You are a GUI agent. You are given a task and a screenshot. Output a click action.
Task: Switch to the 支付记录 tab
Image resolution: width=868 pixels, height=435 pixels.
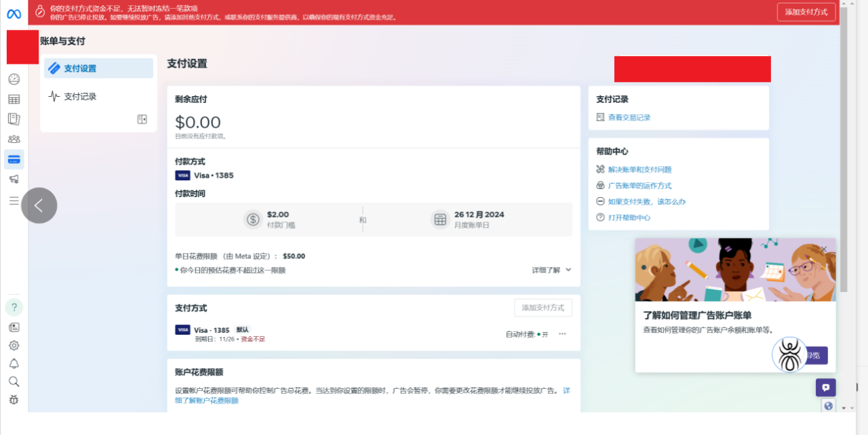click(80, 97)
